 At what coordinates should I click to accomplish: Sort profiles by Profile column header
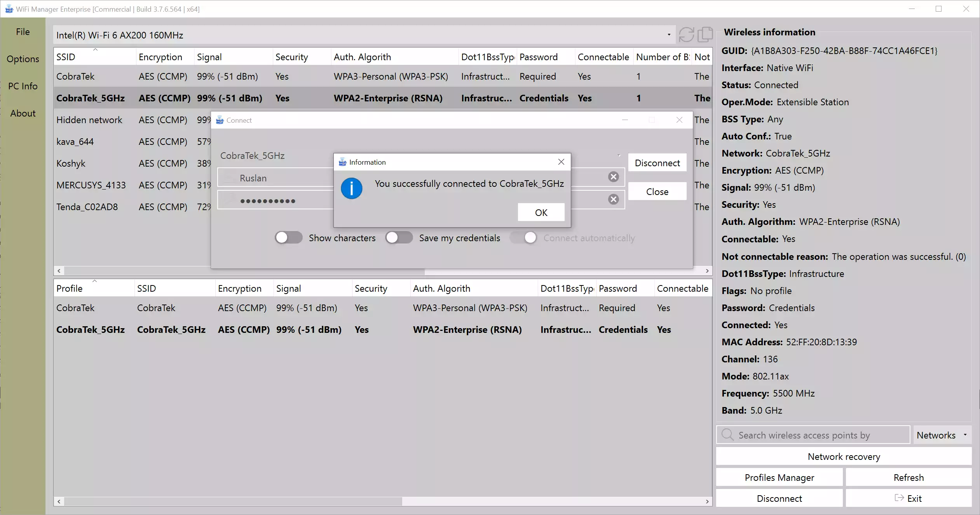pyautogui.click(x=94, y=288)
